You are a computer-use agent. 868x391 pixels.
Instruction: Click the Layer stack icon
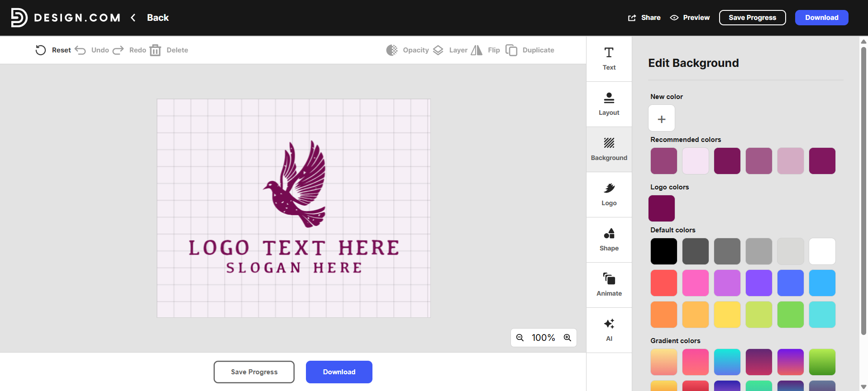tap(438, 50)
